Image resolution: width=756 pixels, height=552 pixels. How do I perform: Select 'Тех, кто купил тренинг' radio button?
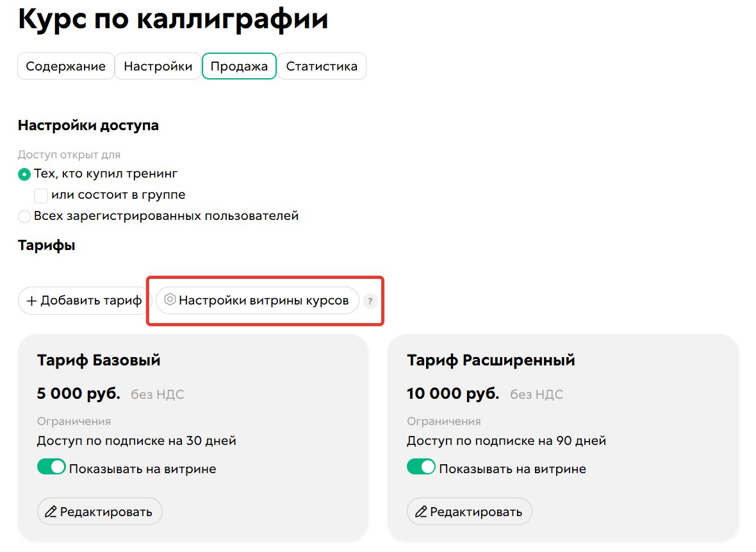(x=24, y=174)
